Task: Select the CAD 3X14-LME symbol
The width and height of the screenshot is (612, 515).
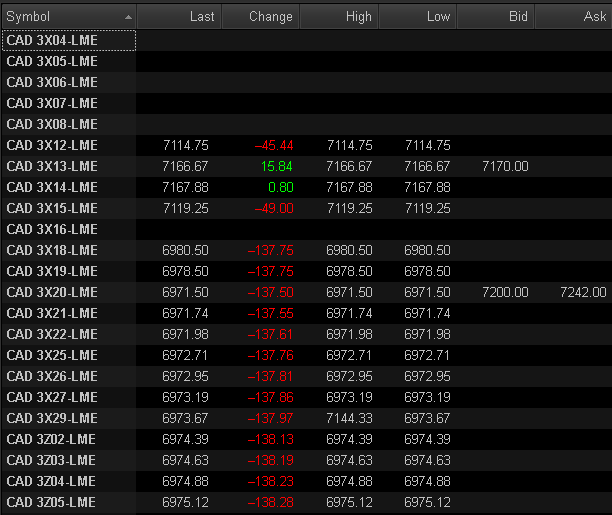Action: click(52, 187)
